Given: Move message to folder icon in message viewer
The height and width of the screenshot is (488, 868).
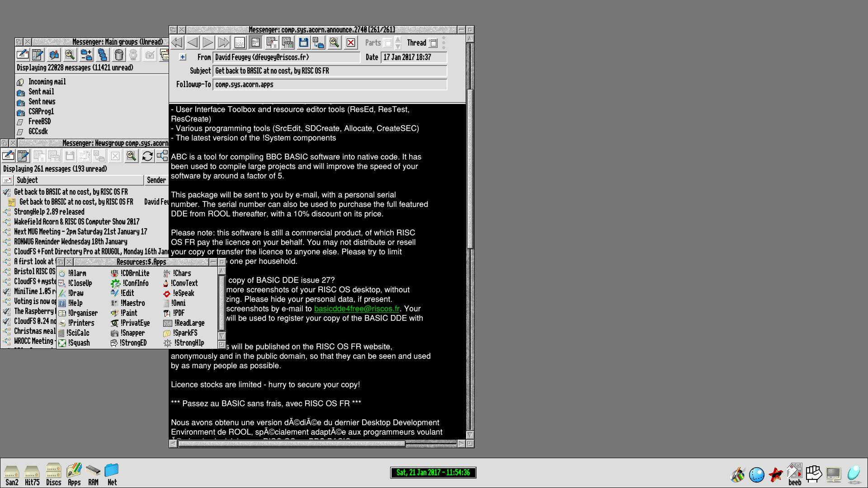Looking at the screenshot, I should pyautogui.click(x=319, y=43).
